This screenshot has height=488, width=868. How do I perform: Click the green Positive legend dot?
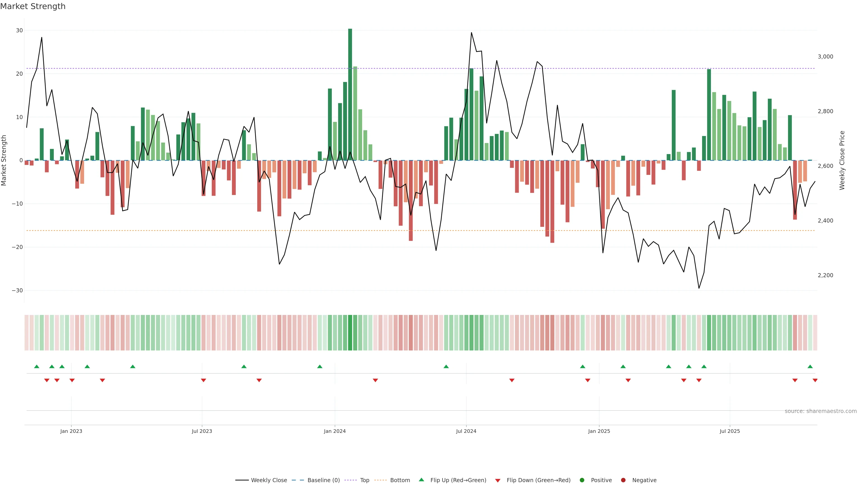pyautogui.click(x=582, y=480)
